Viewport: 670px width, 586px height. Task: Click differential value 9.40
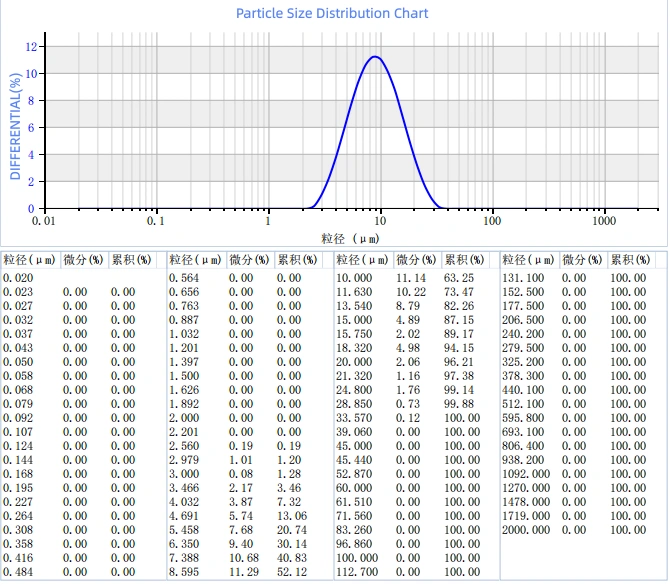click(x=241, y=544)
